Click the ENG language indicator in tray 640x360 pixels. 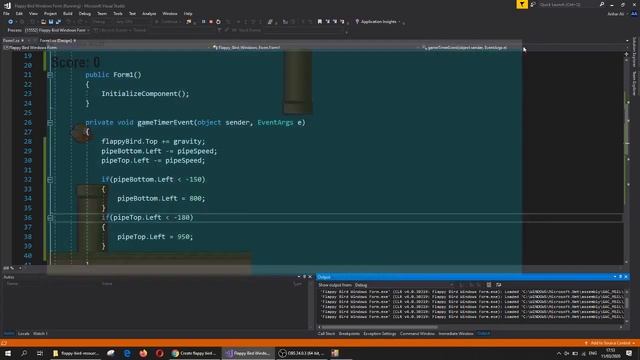click(x=593, y=353)
